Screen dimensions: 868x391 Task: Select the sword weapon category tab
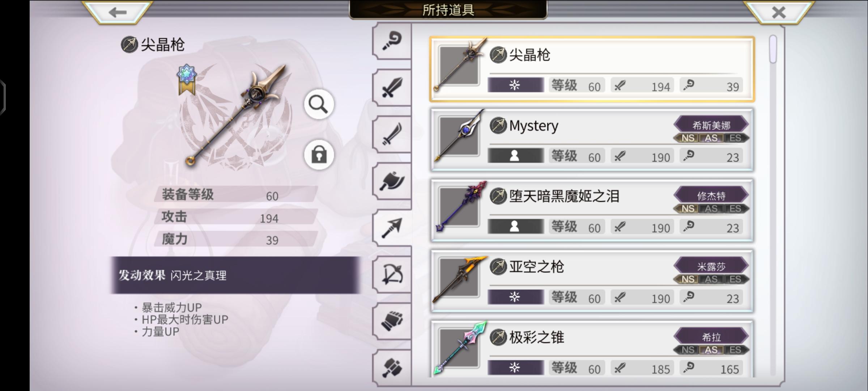point(392,88)
